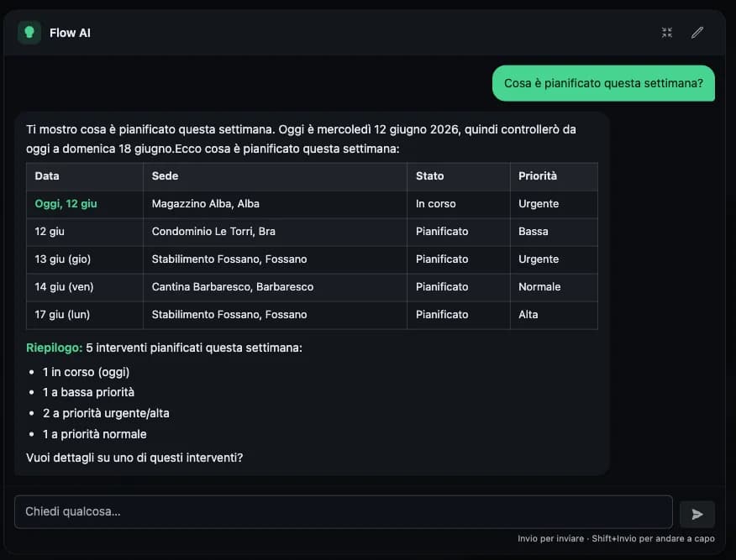736x560 pixels.
Task: Click the bullet '1 a priorità normale'
Action: coord(94,434)
